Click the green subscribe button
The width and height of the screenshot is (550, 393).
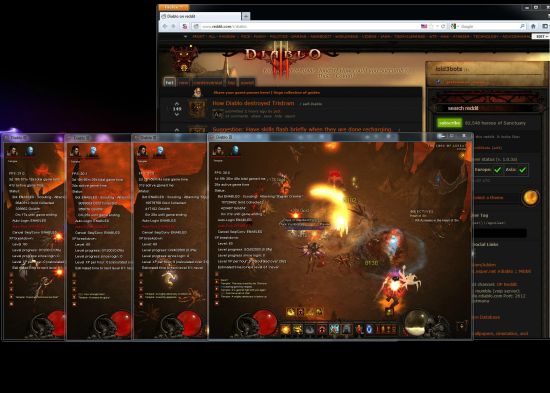[x=449, y=123]
